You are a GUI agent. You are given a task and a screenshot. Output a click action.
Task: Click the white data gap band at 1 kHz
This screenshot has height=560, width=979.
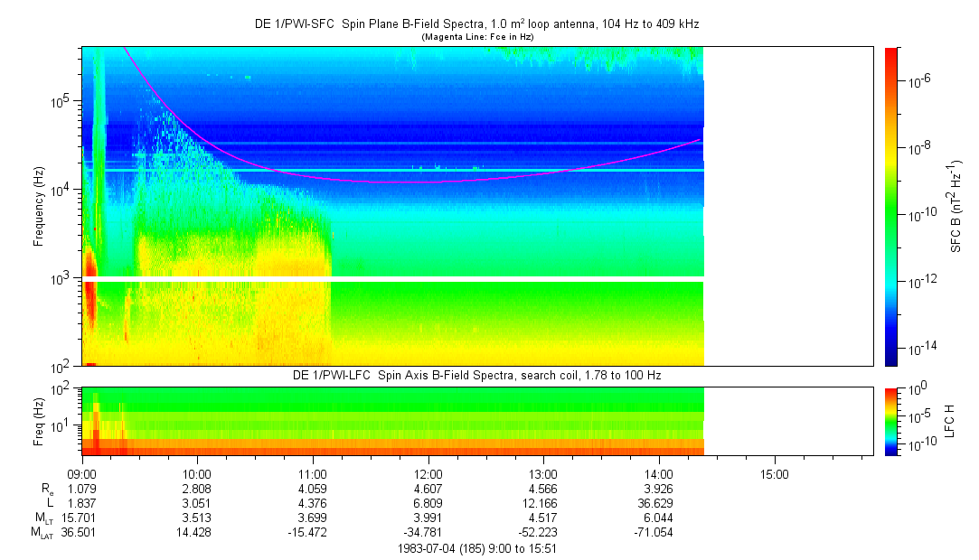click(x=392, y=279)
